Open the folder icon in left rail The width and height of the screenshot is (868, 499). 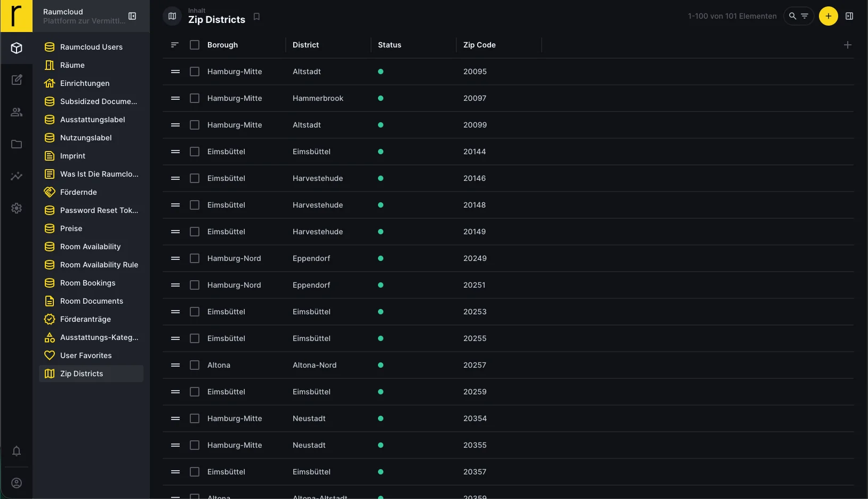click(x=17, y=144)
